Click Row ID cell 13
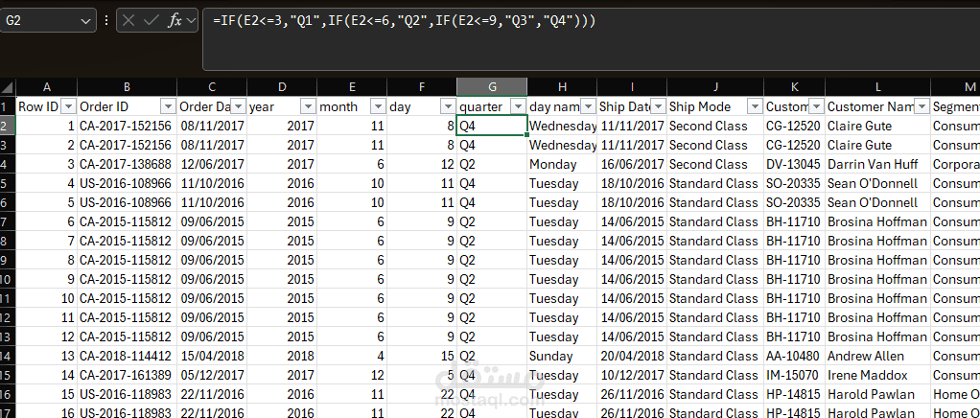Viewport: 980px width, 418px height. point(46,356)
